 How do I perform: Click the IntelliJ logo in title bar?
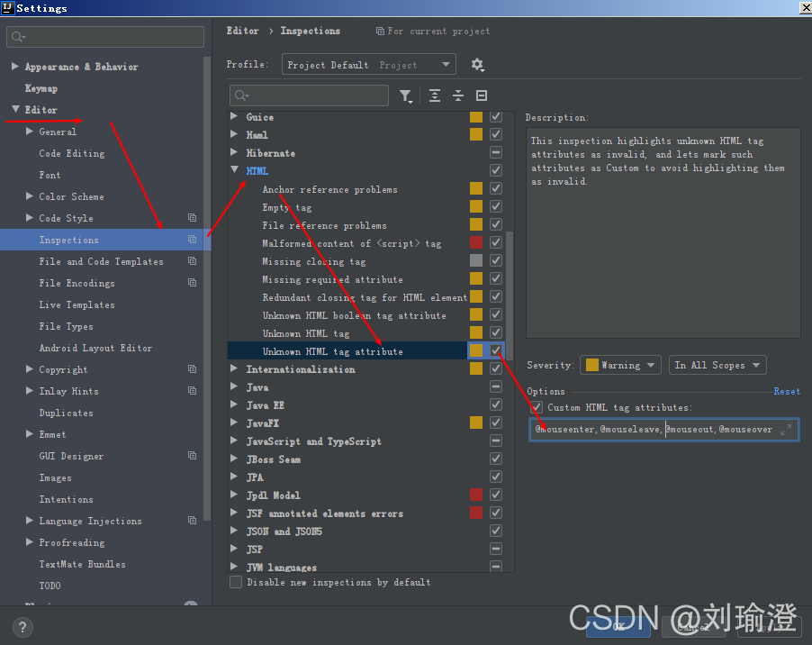(x=7, y=7)
